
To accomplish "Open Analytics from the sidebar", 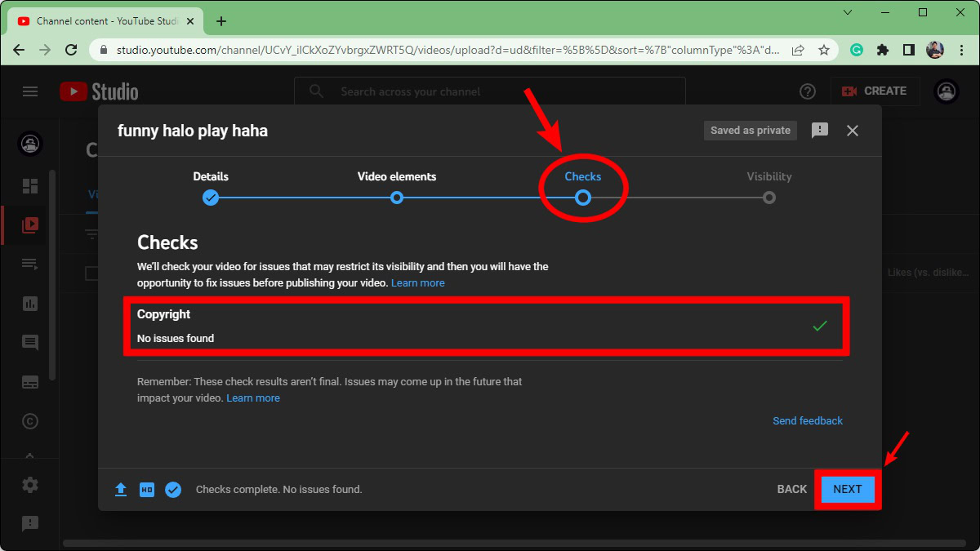I will click(30, 304).
